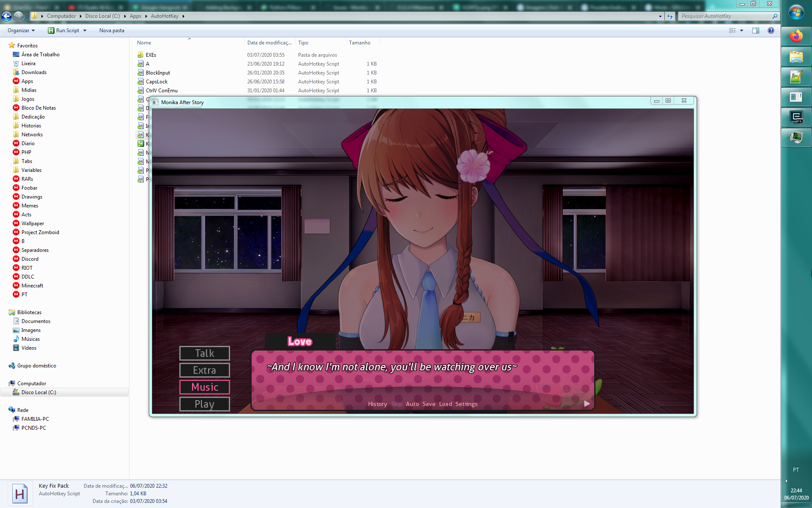Toggle the preview pane button
The height and width of the screenshot is (508, 812).
(756, 30)
